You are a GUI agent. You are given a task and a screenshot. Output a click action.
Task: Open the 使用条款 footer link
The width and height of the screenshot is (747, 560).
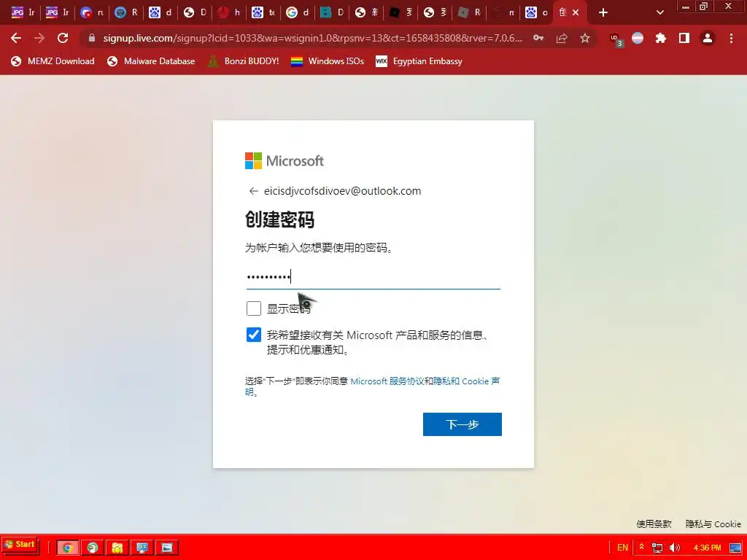(654, 524)
